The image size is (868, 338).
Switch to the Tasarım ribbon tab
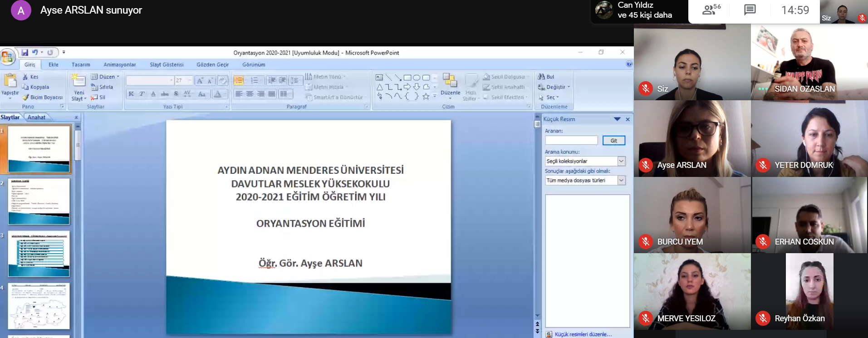point(81,64)
